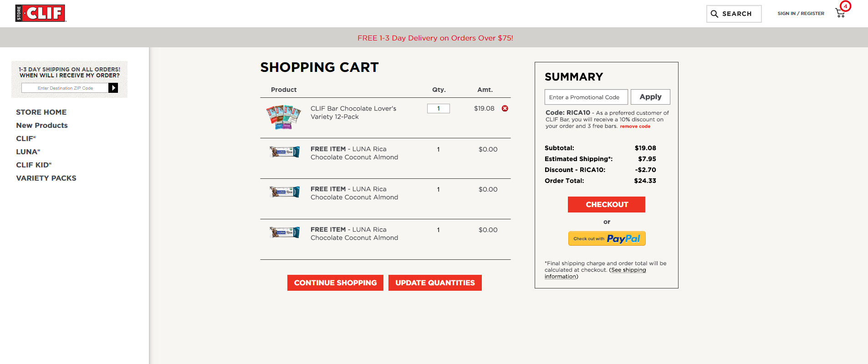Click the search magnifier icon

click(x=715, y=14)
